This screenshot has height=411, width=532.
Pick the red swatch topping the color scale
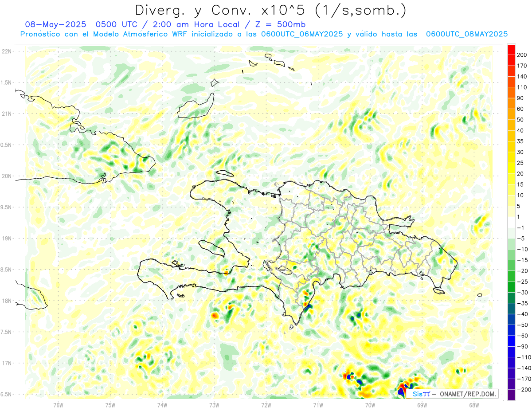pos(512,50)
